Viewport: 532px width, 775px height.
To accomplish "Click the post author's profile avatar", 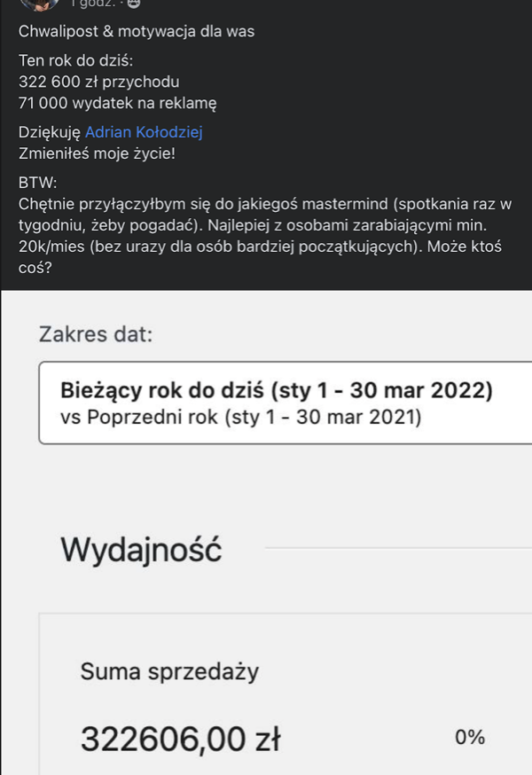I will [40, 4].
